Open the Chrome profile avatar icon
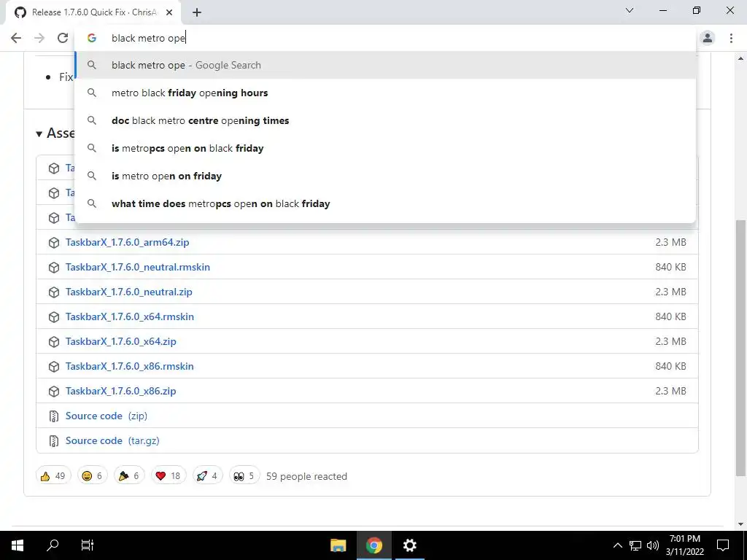The width and height of the screenshot is (747, 560). 708,38
